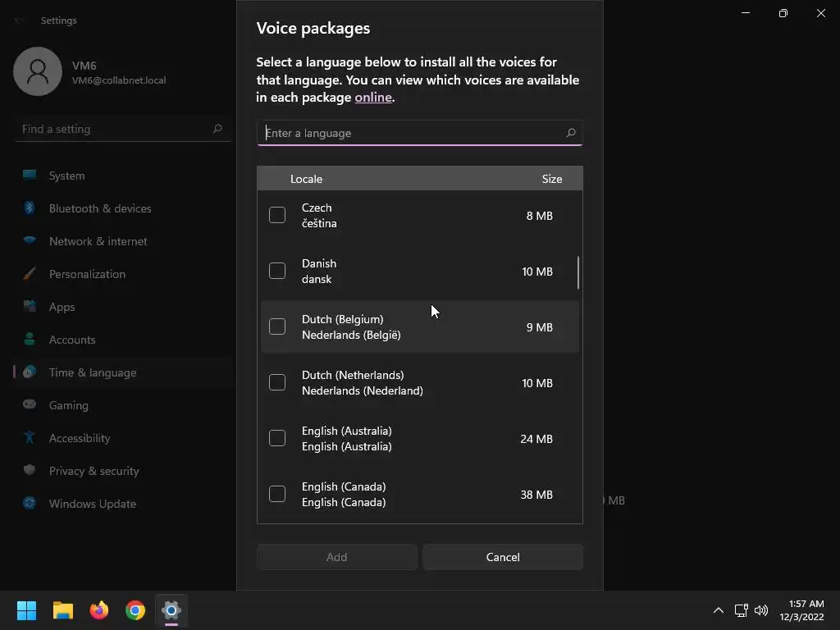The width and height of the screenshot is (840, 630).
Task: Click the Windows Update sync icon
Action: pos(30,503)
